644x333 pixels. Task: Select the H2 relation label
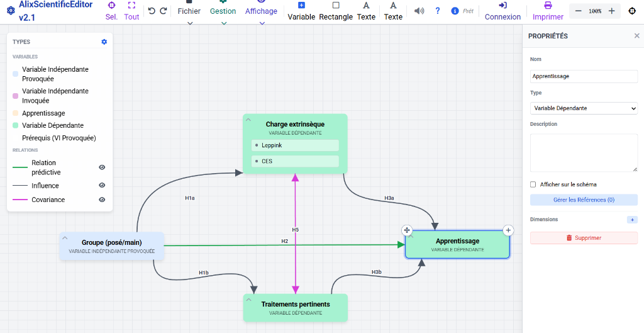tap(284, 241)
